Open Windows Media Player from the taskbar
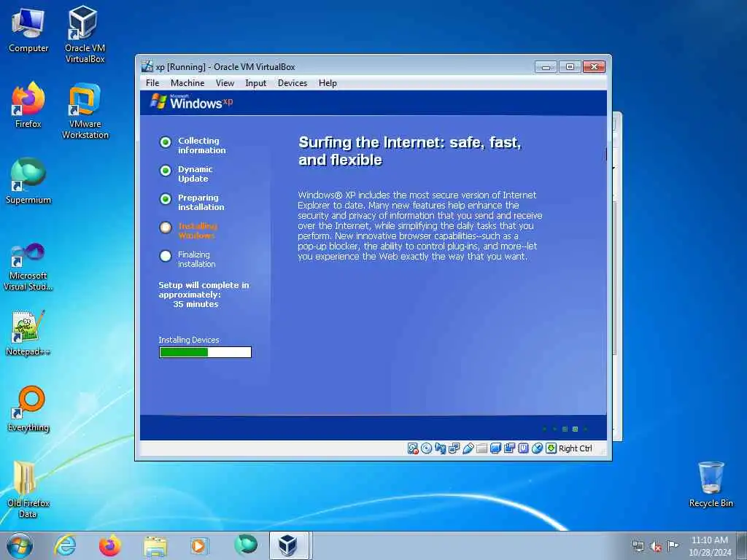The width and height of the screenshot is (747, 560). coord(198,545)
